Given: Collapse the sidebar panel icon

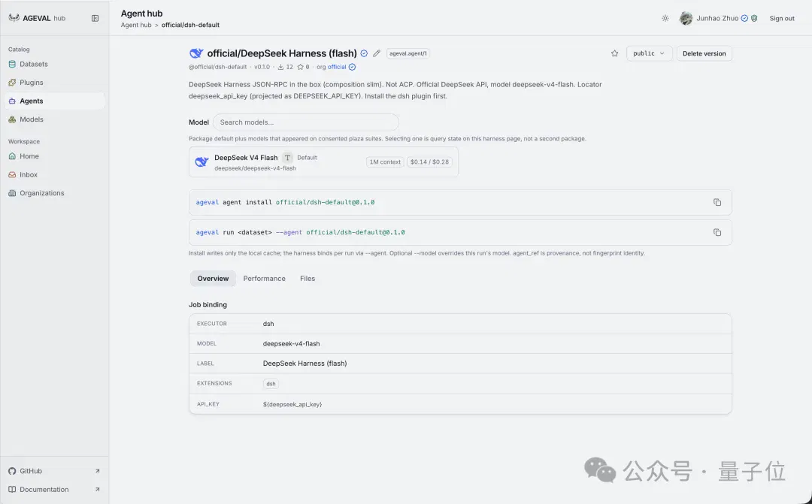Looking at the screenshot, I should 95,18.
